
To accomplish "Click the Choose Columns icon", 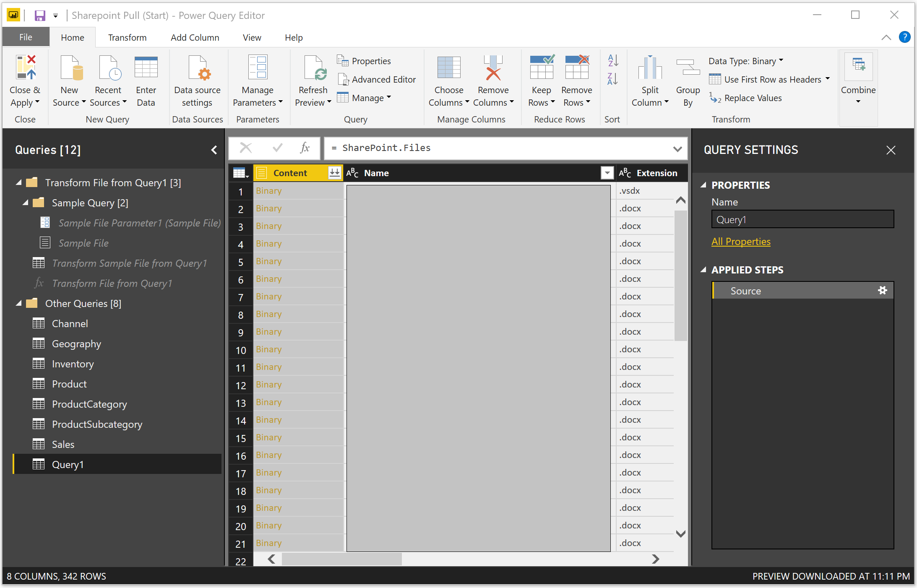I will pyautogui.click(x=449, y=68).
